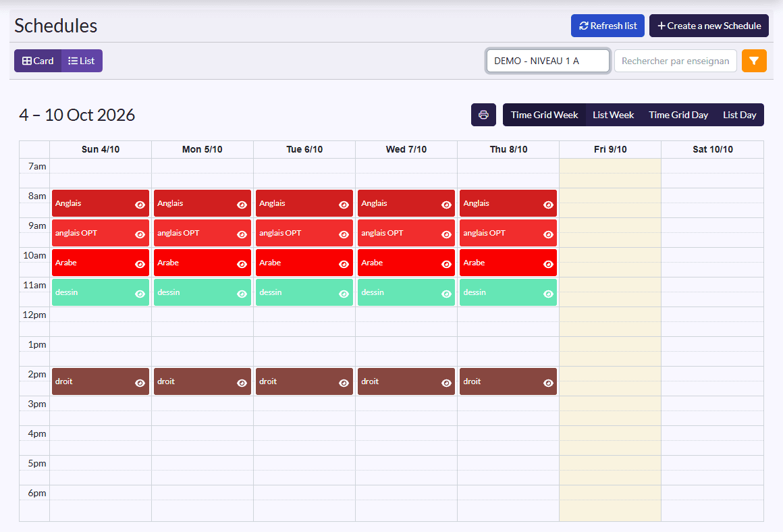Viewport: 783px width, 532px height.
Task: Click eye icon on Tuesday Anglais event
Action: point(344,205)
